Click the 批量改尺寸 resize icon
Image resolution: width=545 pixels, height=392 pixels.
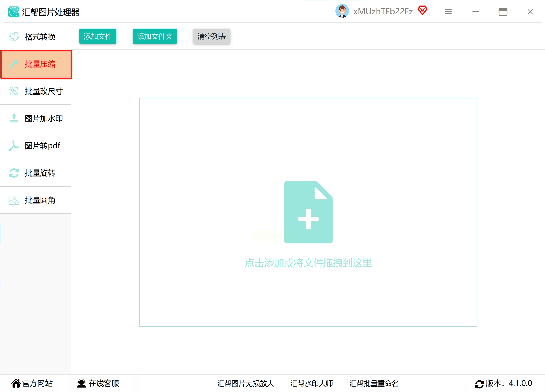tap(14, 91)
